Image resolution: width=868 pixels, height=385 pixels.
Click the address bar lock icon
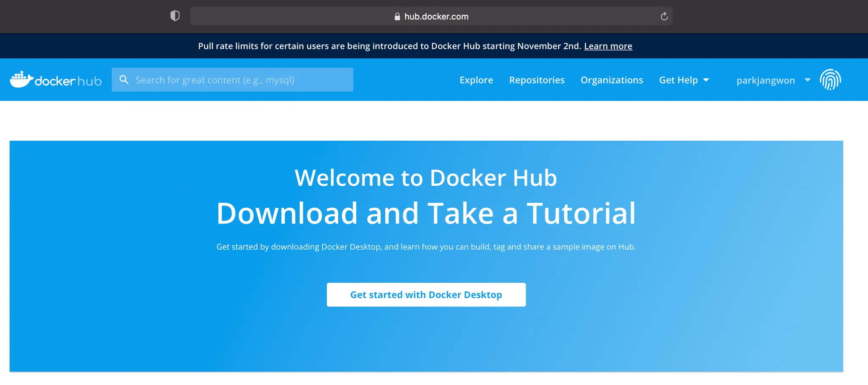(x=397, y=17)
